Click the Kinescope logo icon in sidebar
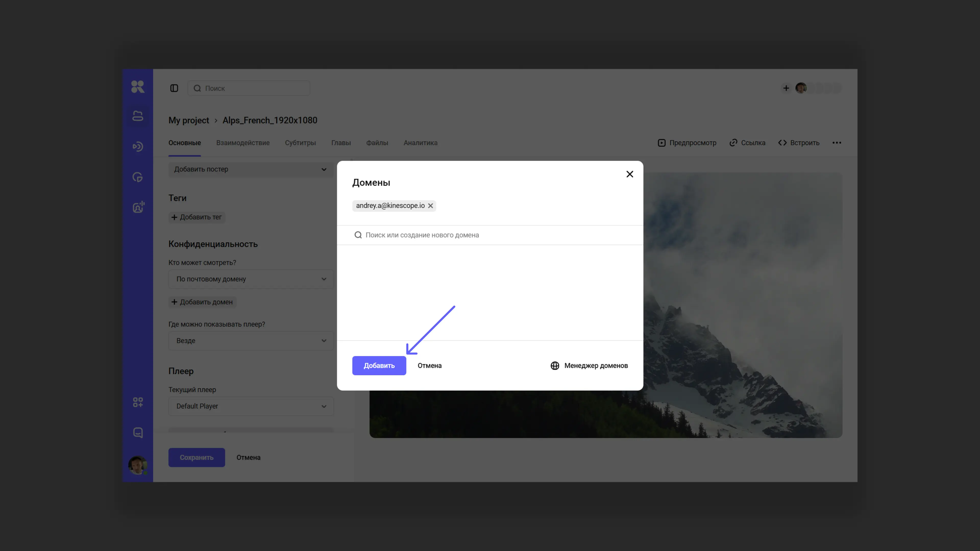Image resolution: width=980 pixels, height=551 pixels. pos(137,87)
